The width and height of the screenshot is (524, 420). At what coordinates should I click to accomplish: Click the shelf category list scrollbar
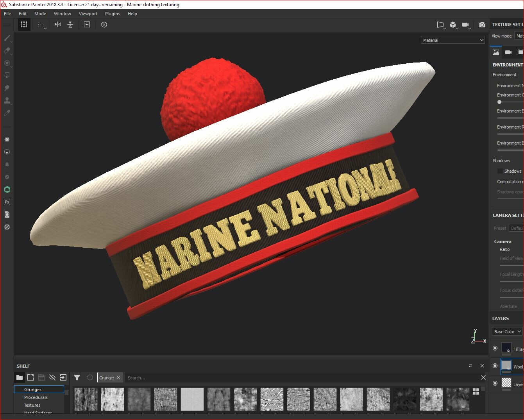click(66, 393)
